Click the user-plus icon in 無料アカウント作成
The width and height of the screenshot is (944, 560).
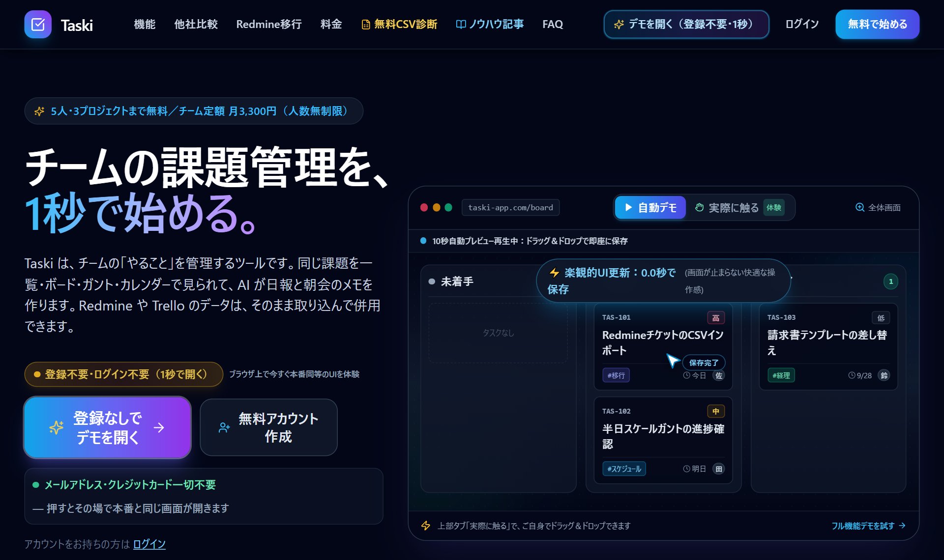pyautogui.click(x=224, y=427)
